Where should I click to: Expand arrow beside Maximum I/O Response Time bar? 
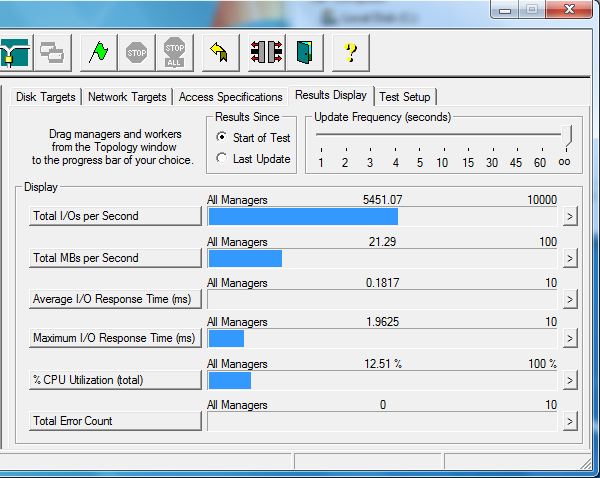point(570,339)
